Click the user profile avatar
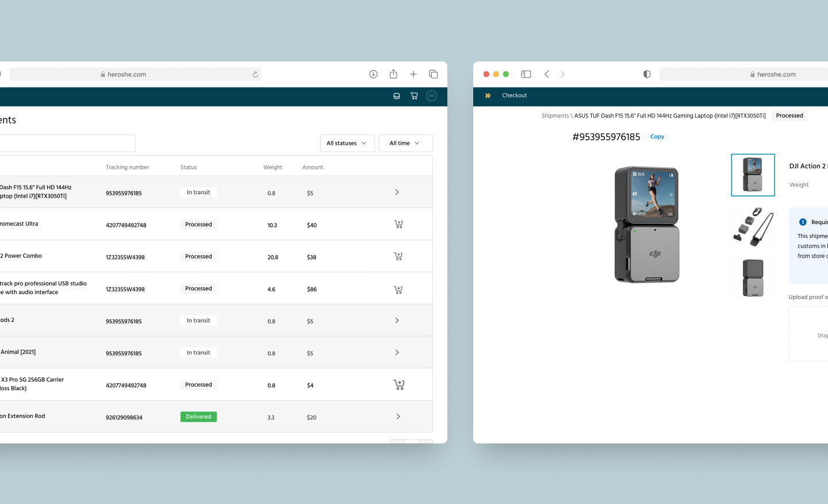828x504 pixels. point(431,96)
